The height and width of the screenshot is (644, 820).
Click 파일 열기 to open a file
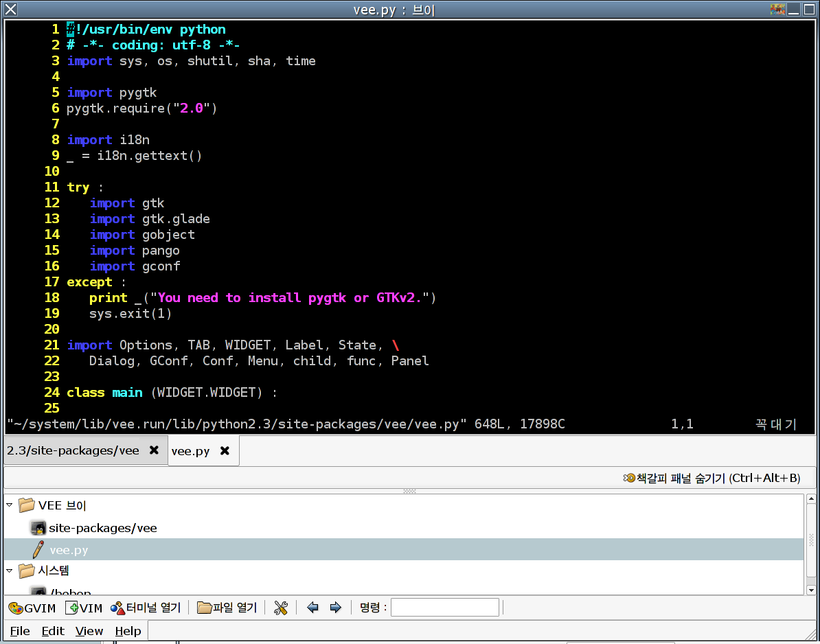pyautogui.click(x=227, y=608)
